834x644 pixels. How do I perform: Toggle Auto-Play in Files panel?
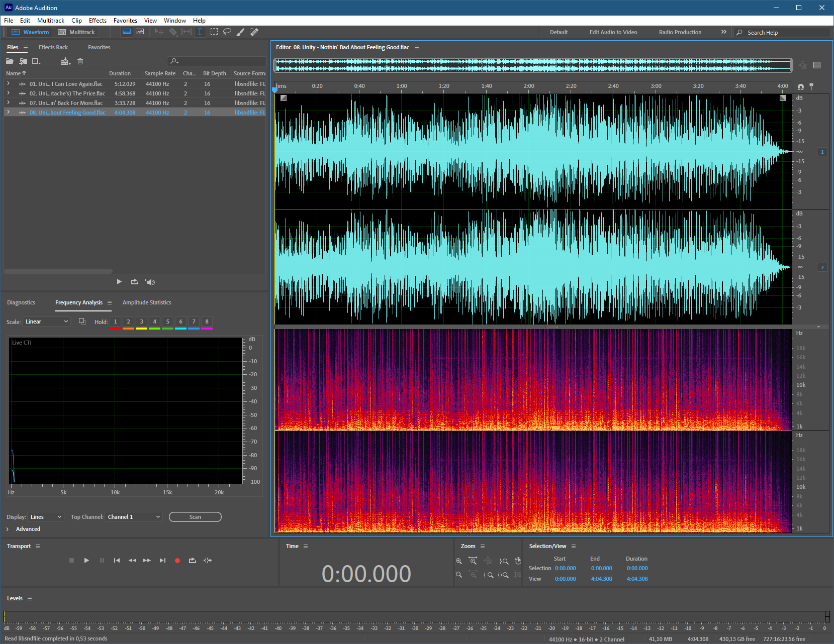point(150,282)
